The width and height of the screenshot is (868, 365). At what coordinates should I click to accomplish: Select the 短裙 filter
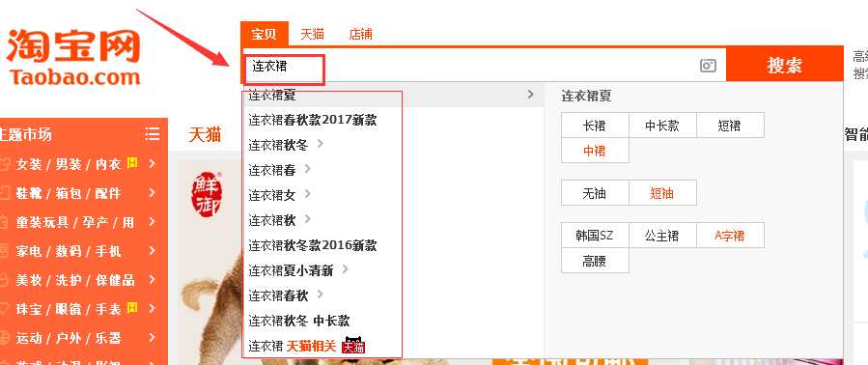point(730,126)
